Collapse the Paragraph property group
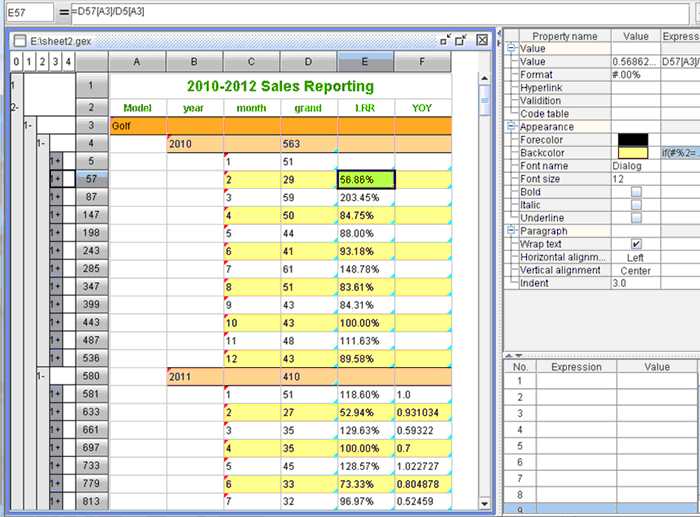 tap(511, 231)
